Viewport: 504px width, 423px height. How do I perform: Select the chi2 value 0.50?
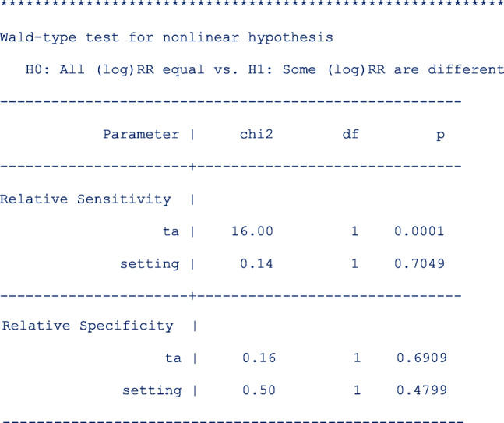click(256, 390)
